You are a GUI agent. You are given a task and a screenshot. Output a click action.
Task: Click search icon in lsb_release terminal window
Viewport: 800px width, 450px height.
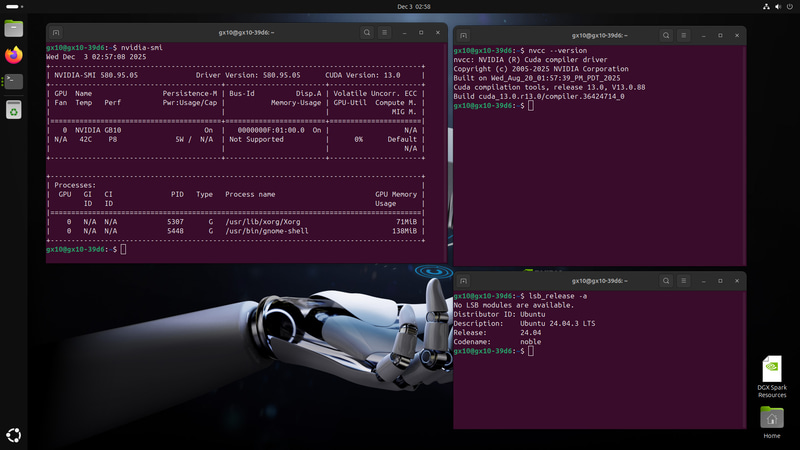[666, 281]
